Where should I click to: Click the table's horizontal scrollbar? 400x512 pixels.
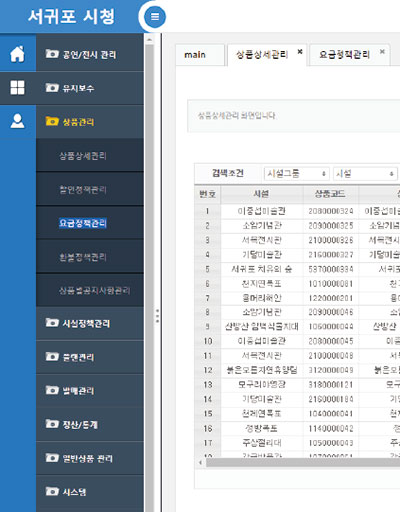pyautogui.click(x=303, y=463)
